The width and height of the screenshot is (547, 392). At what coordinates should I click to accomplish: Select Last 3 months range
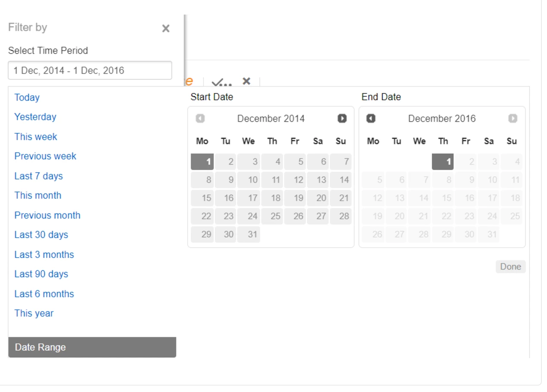[44, 254]
